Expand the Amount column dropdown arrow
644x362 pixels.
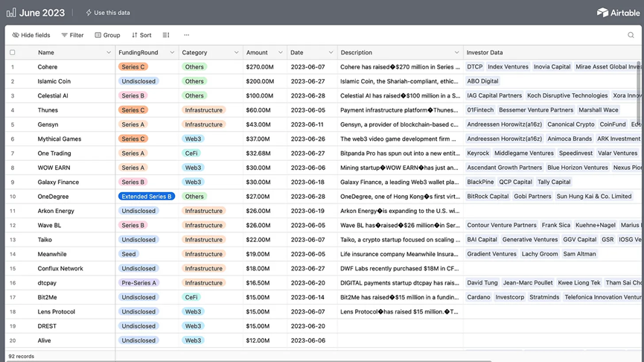pyautogui.click(x=281, y=53)
